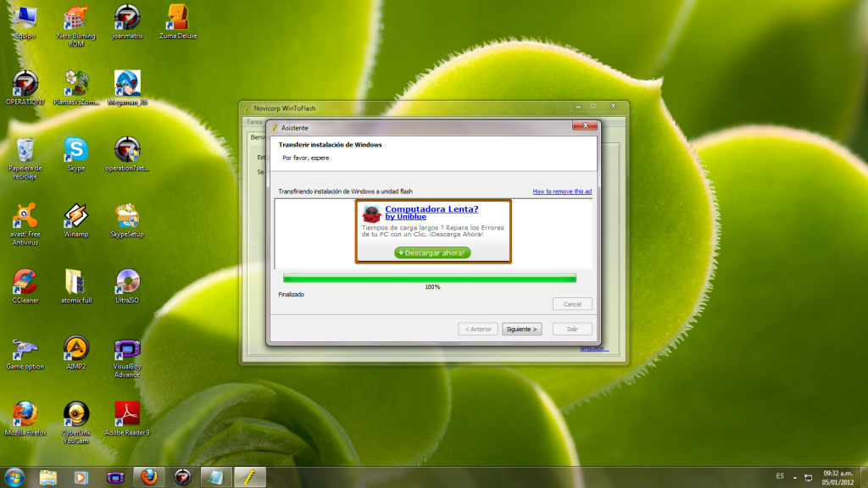Open VisualBoy Advance taskbar icon
Image resolution: width=868 pixels, height=488 pixels.
coord(115,477)
